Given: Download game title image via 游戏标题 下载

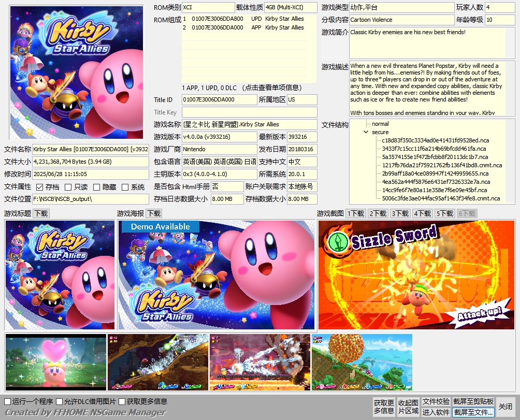Looking at the screenshot, I should click(x=41, y=213).
